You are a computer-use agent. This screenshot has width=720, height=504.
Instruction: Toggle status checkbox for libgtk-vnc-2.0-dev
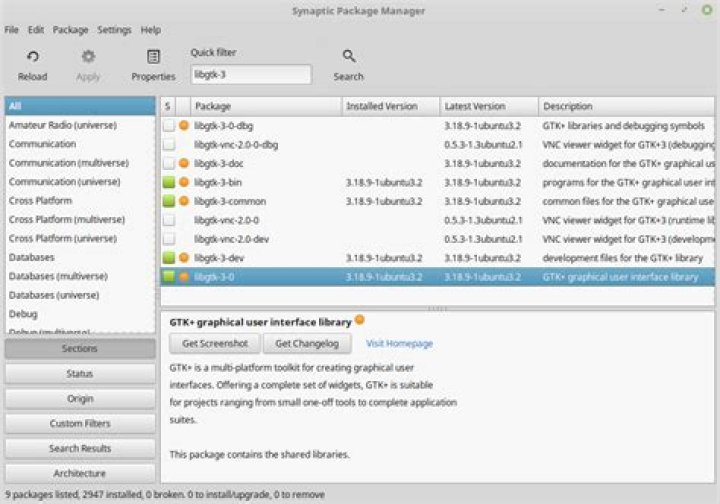(169, 239)
